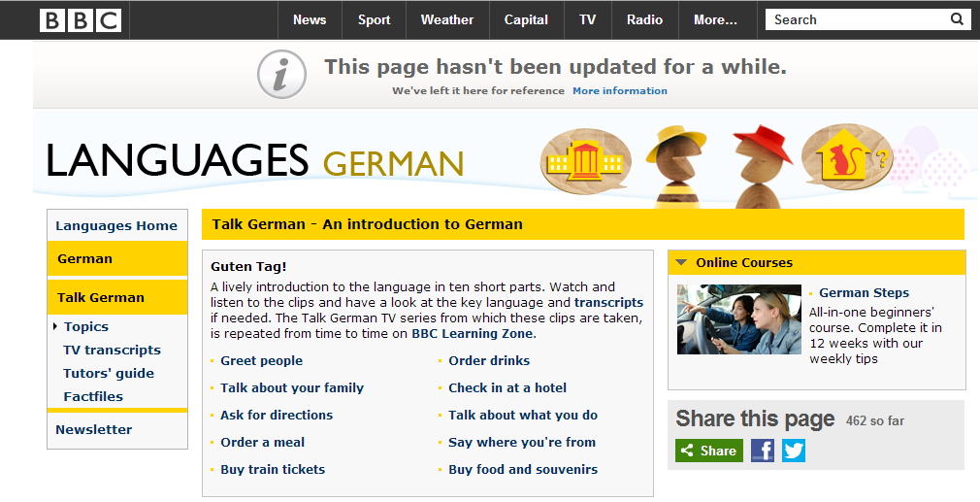Open News in top navigation

tap(310, 20)
